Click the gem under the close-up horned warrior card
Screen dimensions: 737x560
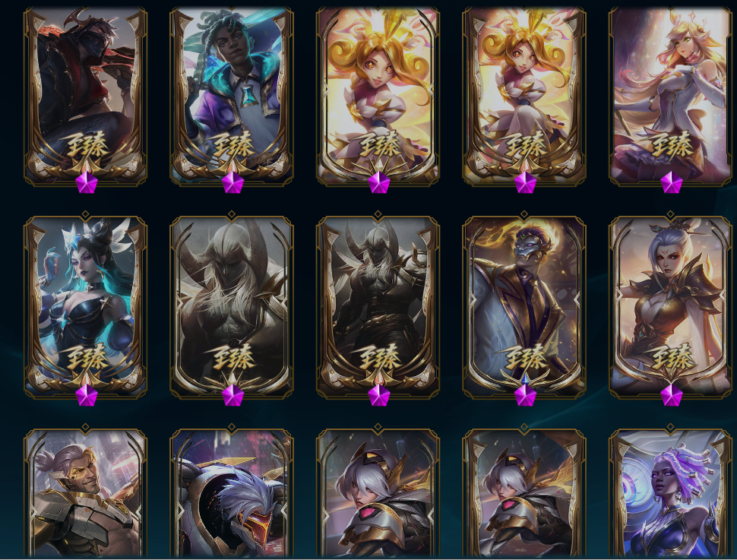click(232, 395)
